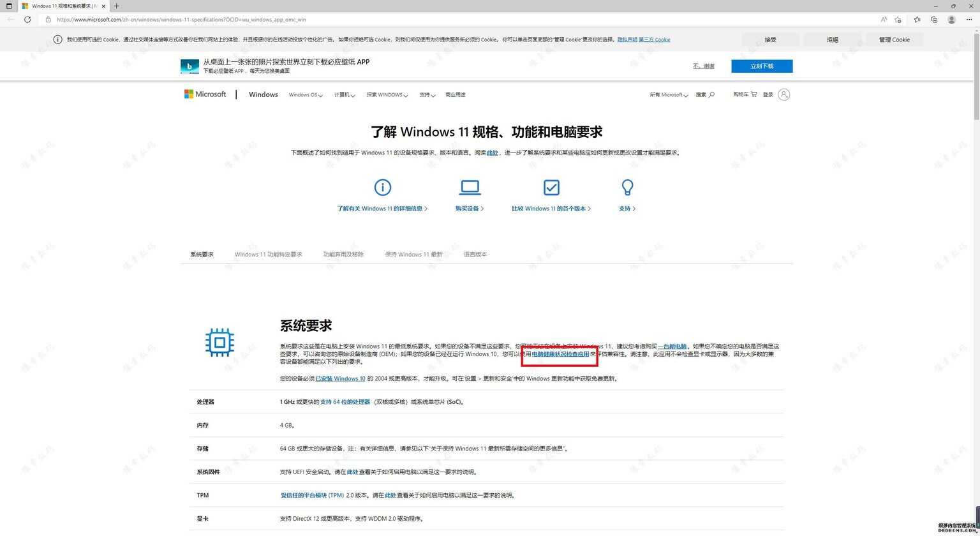The image size is (980, 536).
Task: Close the Windows 11 specifications browser tab
Action: (x=102, y=6)
